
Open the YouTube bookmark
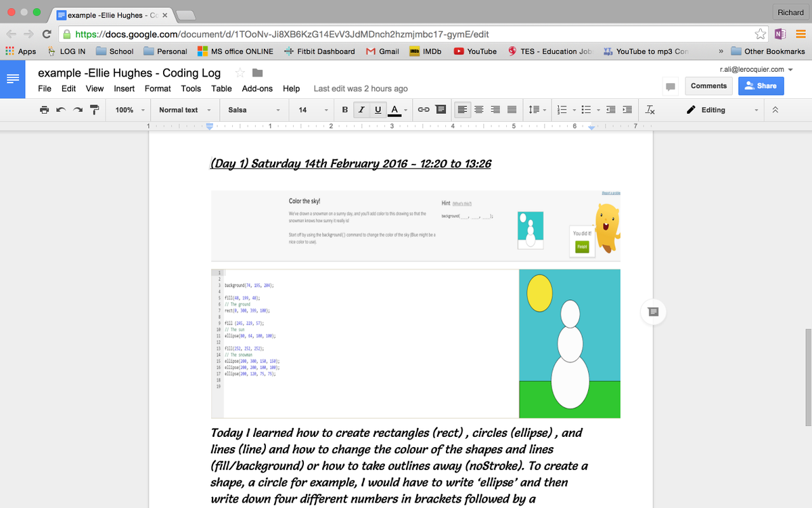(x=475, y=51)
